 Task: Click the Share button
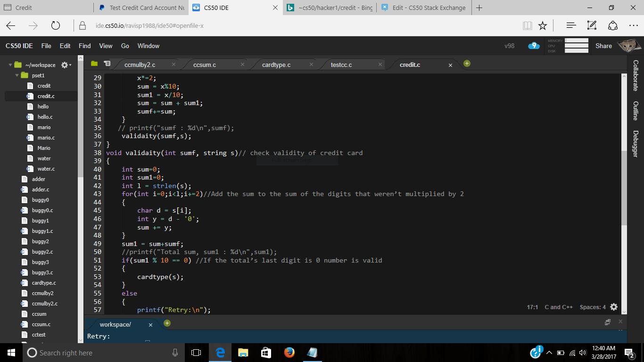coord(603,46)
